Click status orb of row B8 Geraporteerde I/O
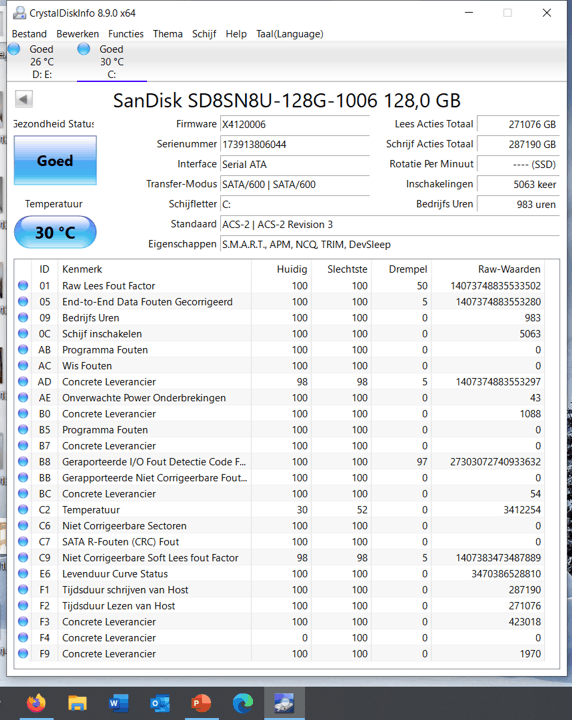572x720 pixels. (x=23, y=462)
